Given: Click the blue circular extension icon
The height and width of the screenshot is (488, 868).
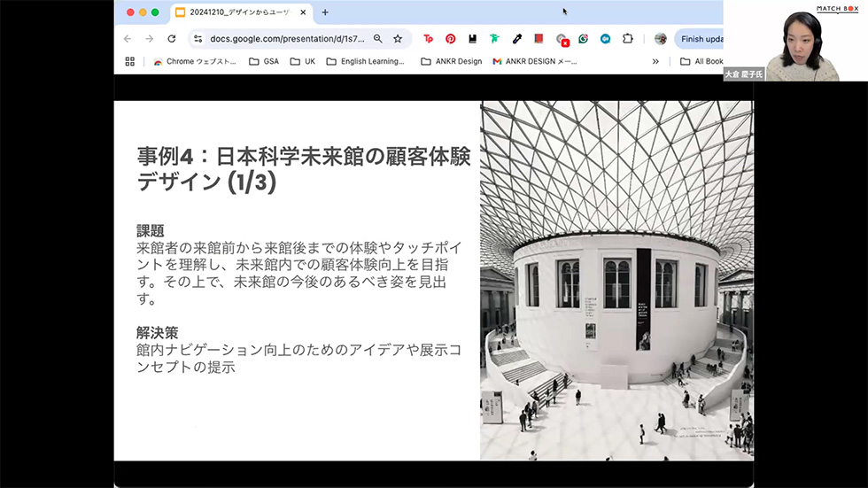Looking at the screenshot, I should (605, 39).
